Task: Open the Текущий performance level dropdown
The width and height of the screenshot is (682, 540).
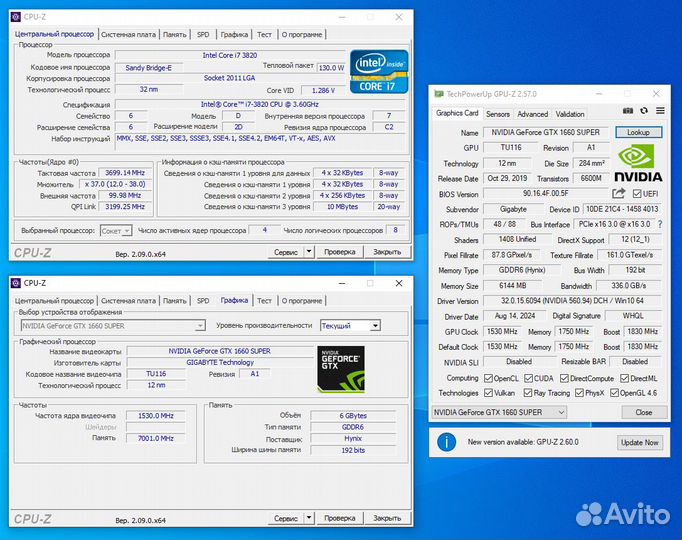Action: point(351,326)
